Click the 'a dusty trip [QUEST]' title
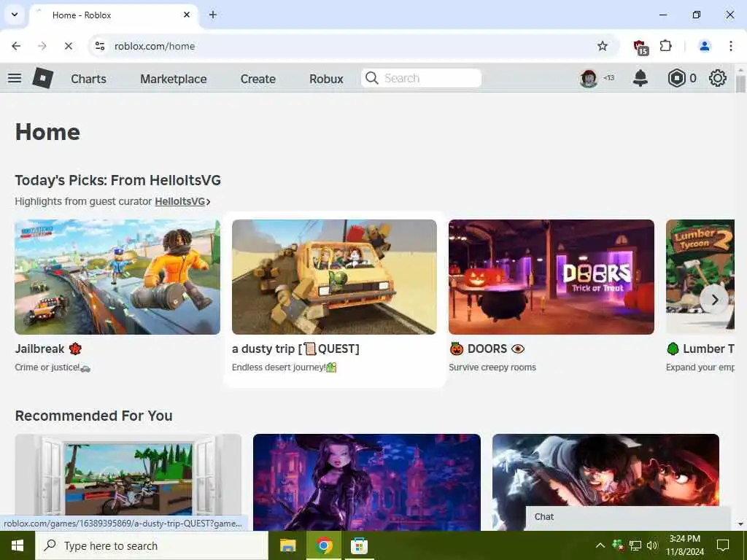 coord(295,349)
